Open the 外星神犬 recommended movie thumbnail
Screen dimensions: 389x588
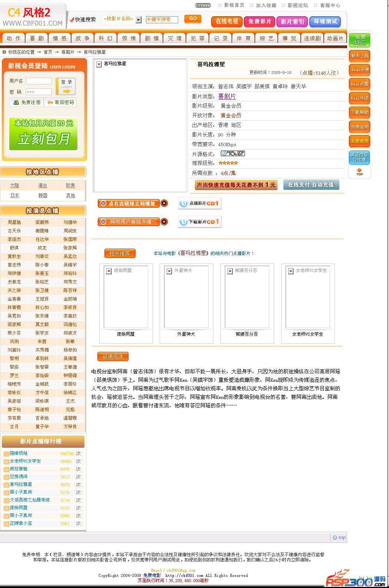pos(186,297)
